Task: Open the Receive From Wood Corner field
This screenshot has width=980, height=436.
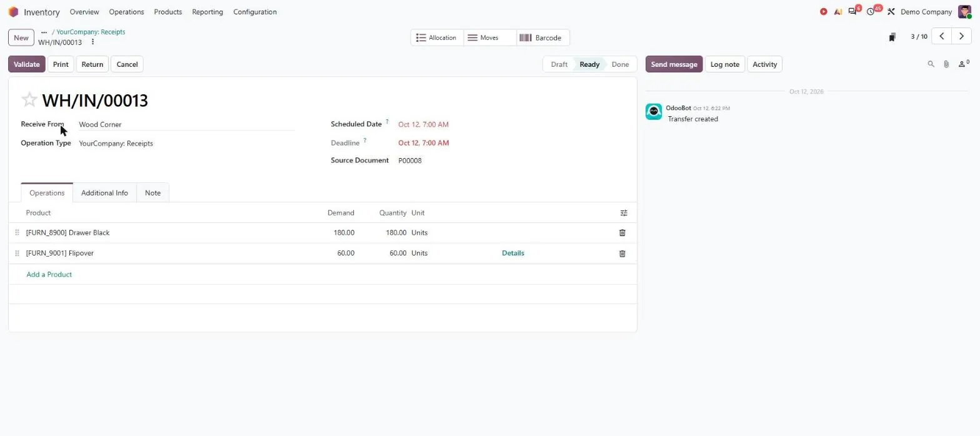Action: point(186,124)
